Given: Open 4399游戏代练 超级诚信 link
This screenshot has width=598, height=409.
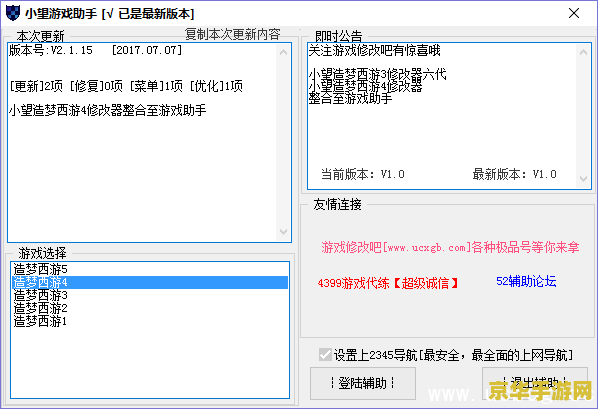Looking at the screenshot, I should click(387, 283).
